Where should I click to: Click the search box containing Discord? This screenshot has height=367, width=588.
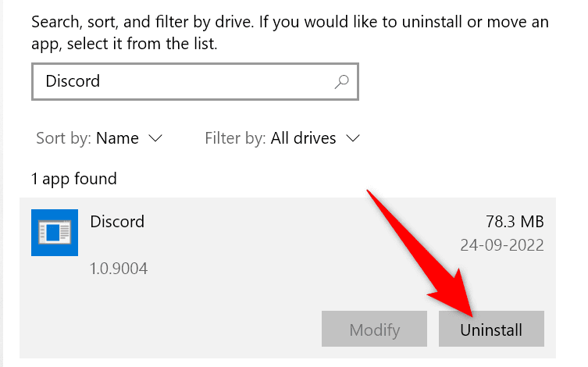[x=180, y=81]
